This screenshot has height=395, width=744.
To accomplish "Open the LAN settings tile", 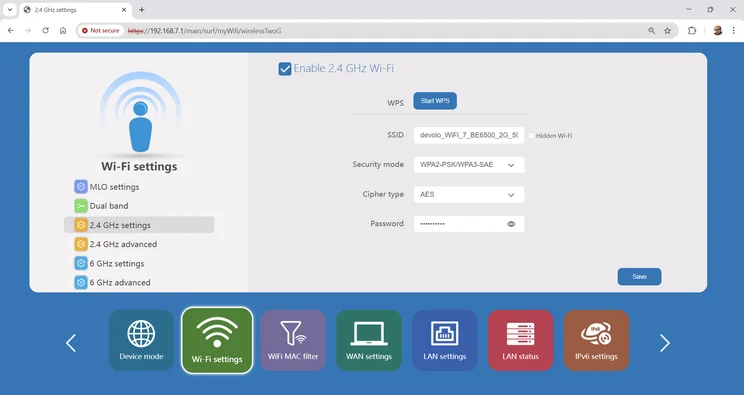I will [445, 340].
